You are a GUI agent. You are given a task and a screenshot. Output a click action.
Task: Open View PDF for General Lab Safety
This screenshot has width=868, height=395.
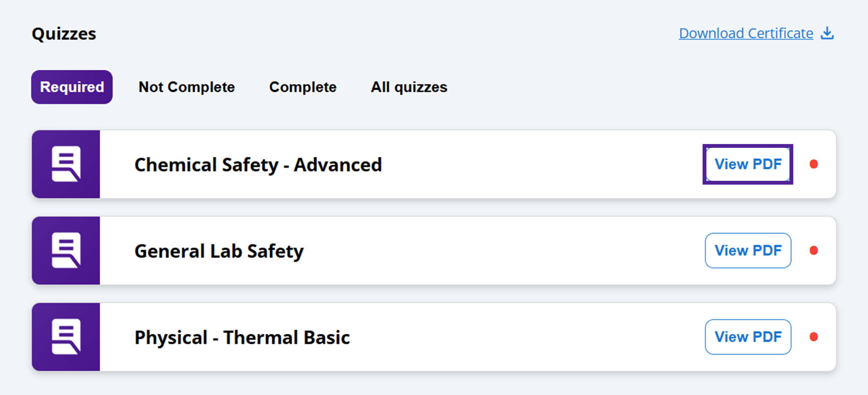pos(748,251)
